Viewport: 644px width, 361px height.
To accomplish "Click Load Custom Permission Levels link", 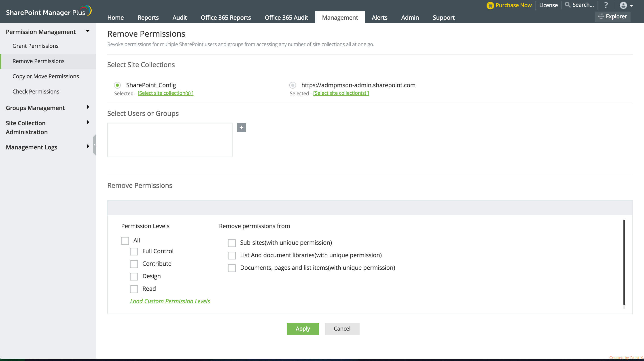I will click(170, 301).
